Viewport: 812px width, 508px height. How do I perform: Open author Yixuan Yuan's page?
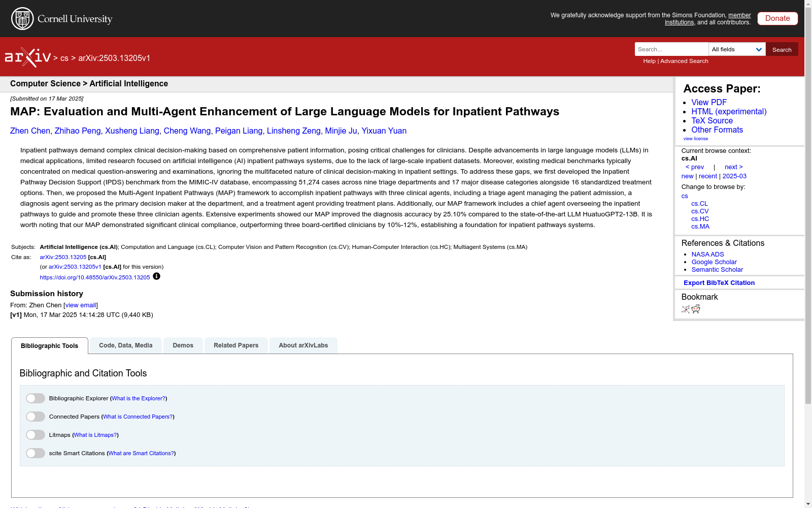[384, 131]
